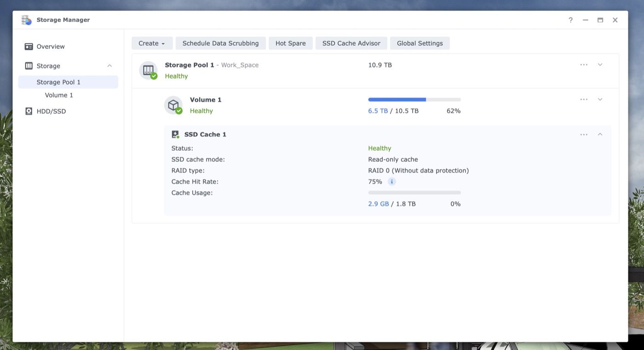Expand Storage Pool 1 details chevron
644x350 pixels.
(600, 65)
